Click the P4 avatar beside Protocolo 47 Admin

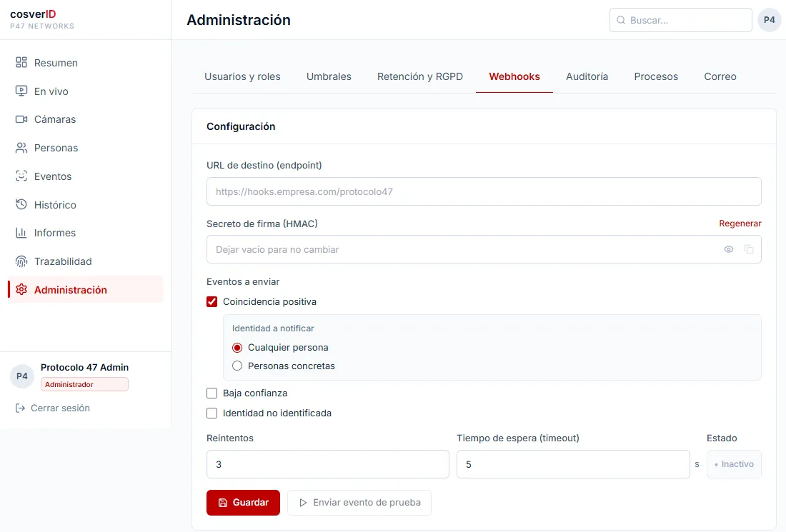22,376
